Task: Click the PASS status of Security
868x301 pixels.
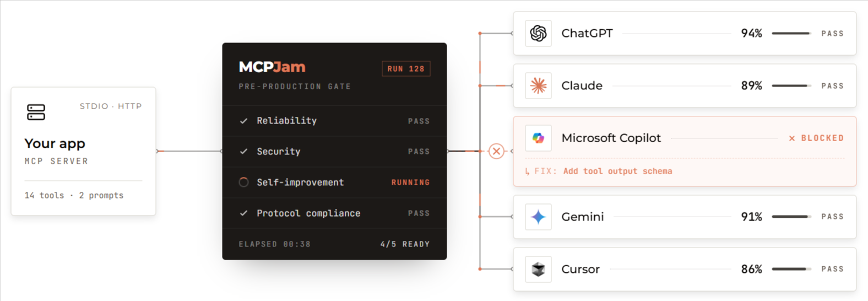Action: (x=419, y=152)
